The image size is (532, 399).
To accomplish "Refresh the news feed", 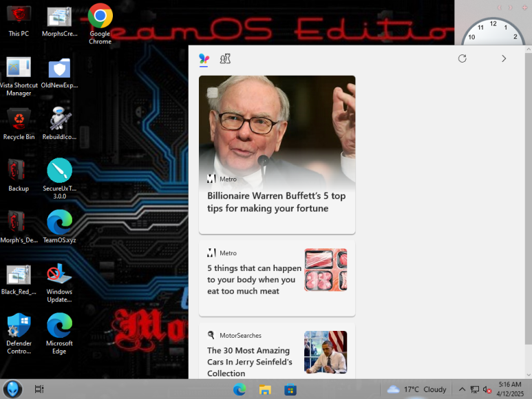I will pyautogui.click(x=462, y=58).
